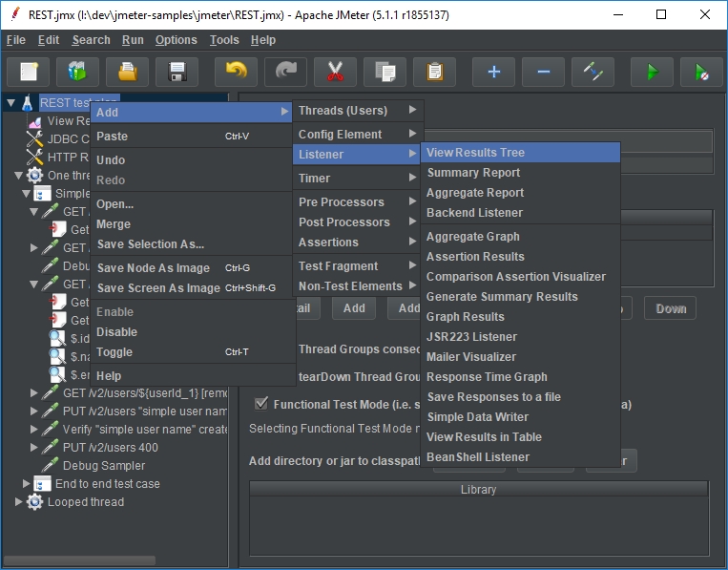Open the Run menu in menu bar
This screenshot has height=570, width=728.
tap(133, 40)
